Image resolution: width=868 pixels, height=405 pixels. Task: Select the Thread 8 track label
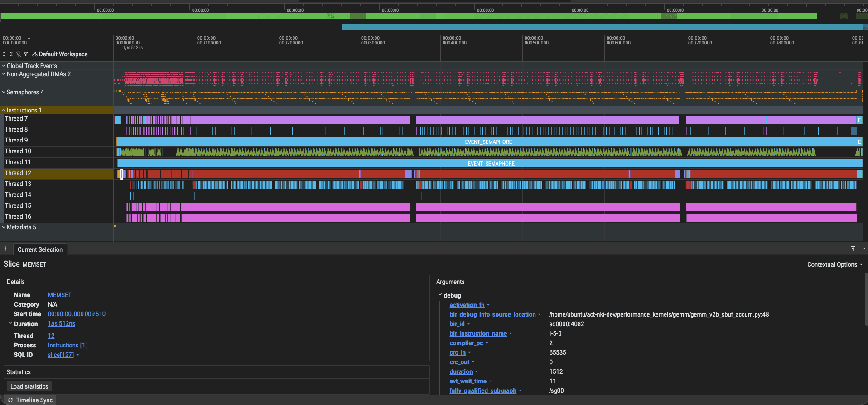(16, 129)
